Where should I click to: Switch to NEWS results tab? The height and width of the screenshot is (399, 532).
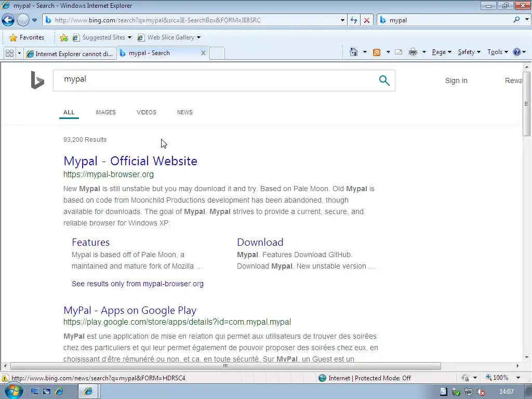(184, 112)
